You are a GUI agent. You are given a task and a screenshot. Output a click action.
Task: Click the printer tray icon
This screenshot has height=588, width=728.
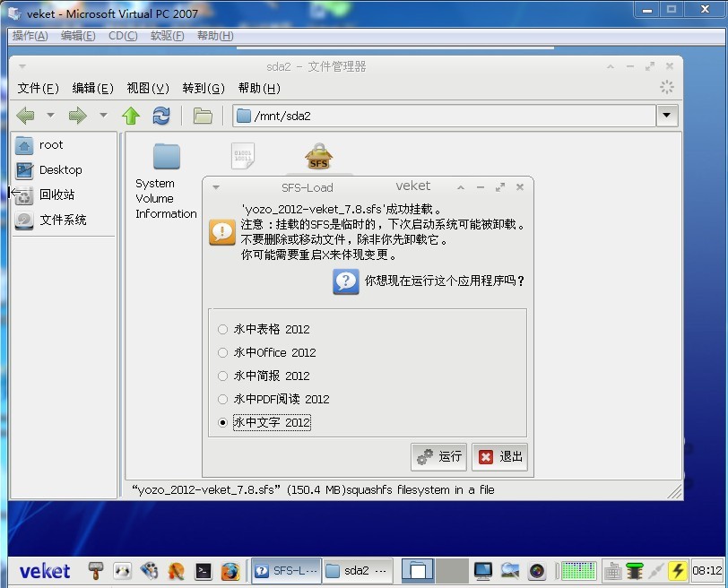tap(613, 571)
